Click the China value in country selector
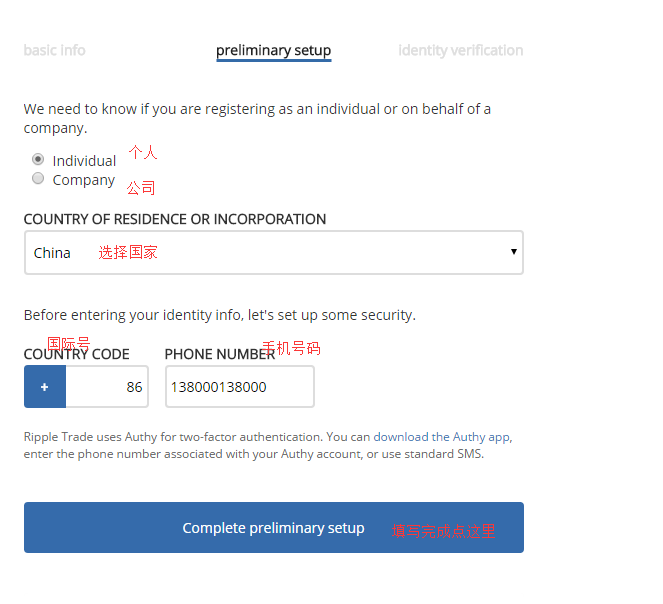The width and height of the screenshot is (663, 604). (52, 253)
